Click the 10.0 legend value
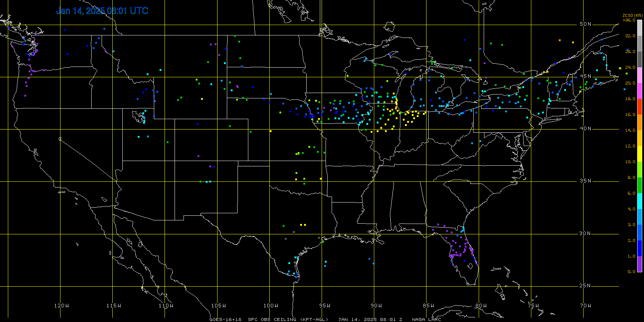This screenshot has width=644, height=322. [x=630, y=162]
